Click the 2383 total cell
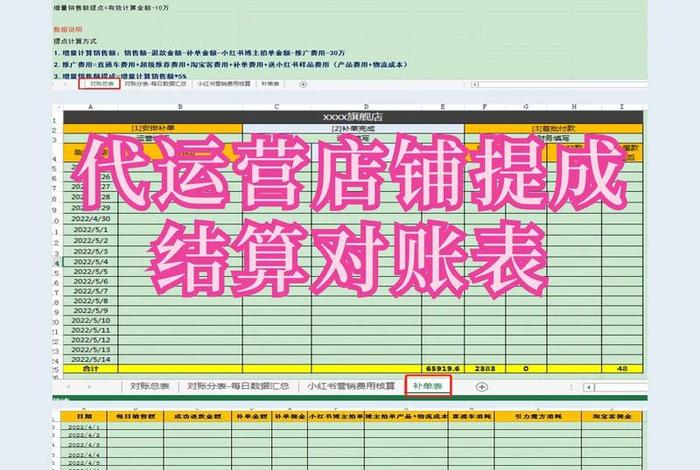 click(x=485, y=369)
